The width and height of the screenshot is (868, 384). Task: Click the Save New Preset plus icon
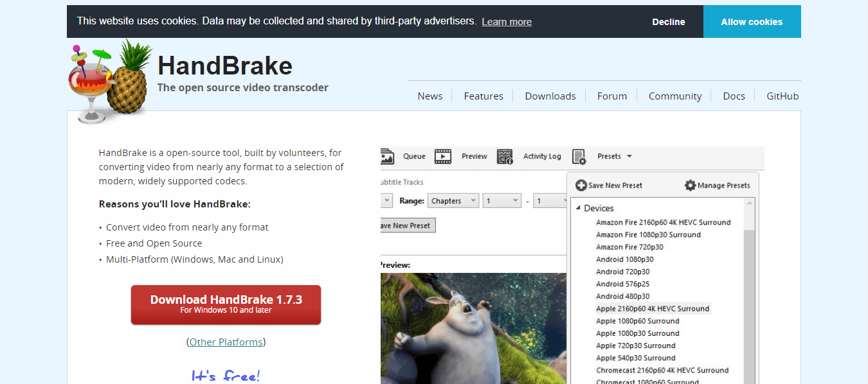(x=581, y=185)
